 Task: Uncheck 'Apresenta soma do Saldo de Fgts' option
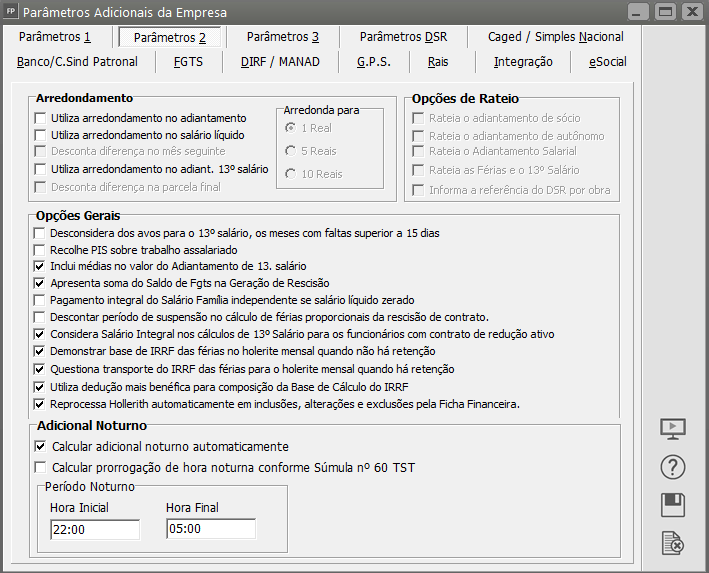(x=40, y=284)
